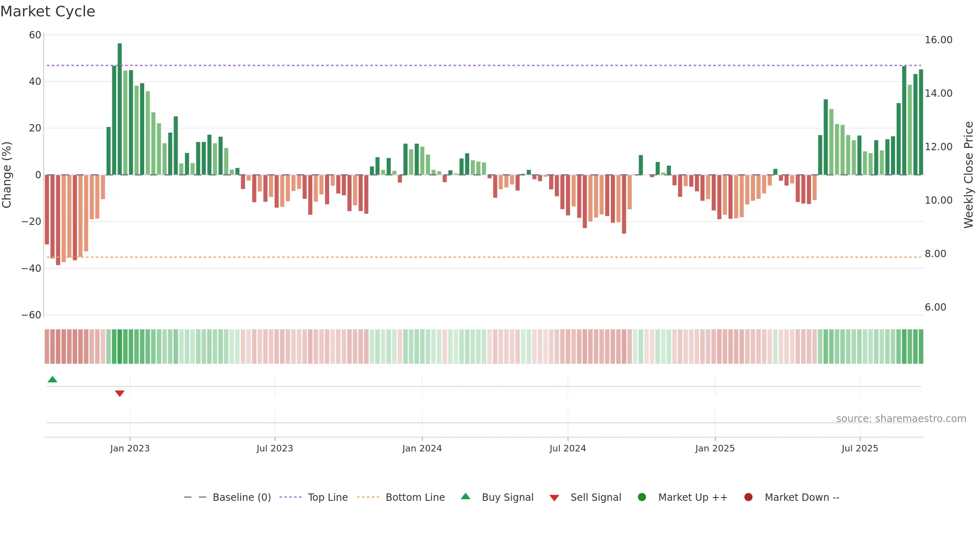Image resolution: width=980 pixels, height=551 pixels.
Task: Toggle the Bottom Line legend entry
Action: point(401,497)
